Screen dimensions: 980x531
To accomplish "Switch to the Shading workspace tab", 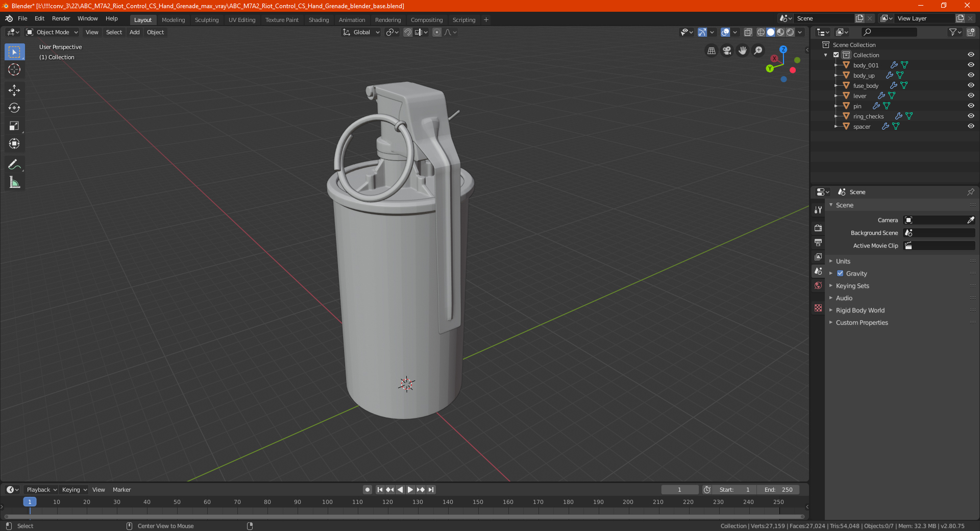I will pos(318,20).
